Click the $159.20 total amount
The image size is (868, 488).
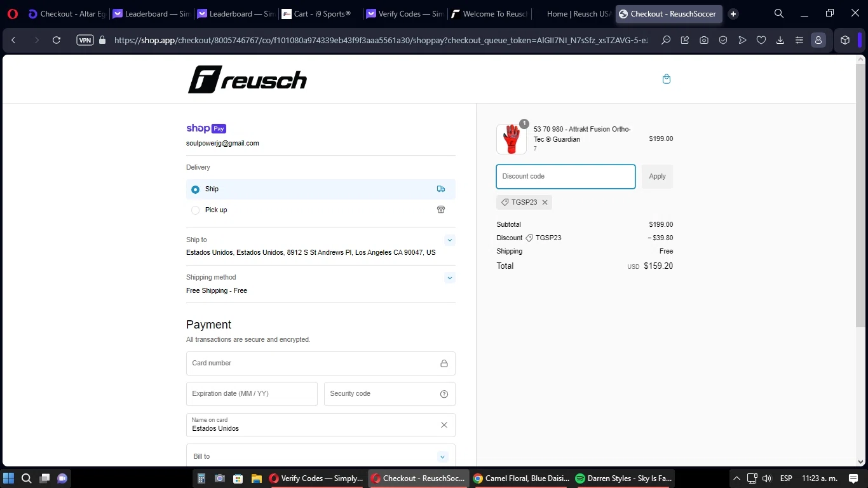coord(658,266)
